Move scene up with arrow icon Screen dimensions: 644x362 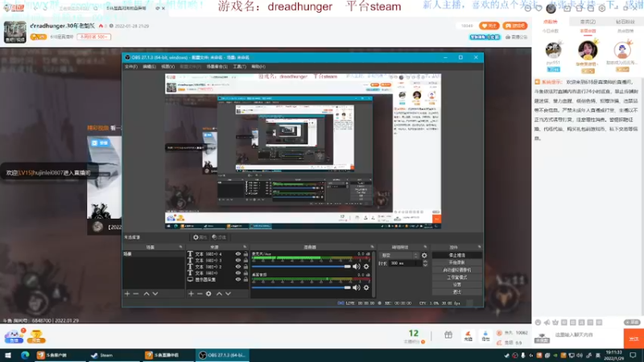click(x=147, y=294)
